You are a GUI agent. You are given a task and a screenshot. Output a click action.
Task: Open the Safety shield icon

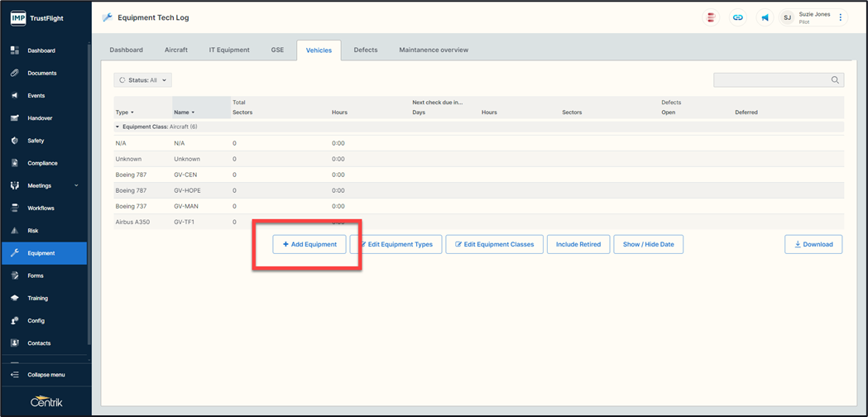point(15,141)
